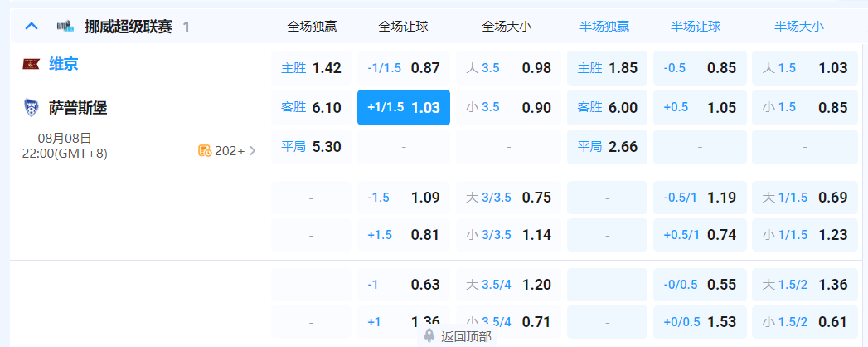Open the 维京 team link
The image size is (868, 347).
[x=64, y=64]
